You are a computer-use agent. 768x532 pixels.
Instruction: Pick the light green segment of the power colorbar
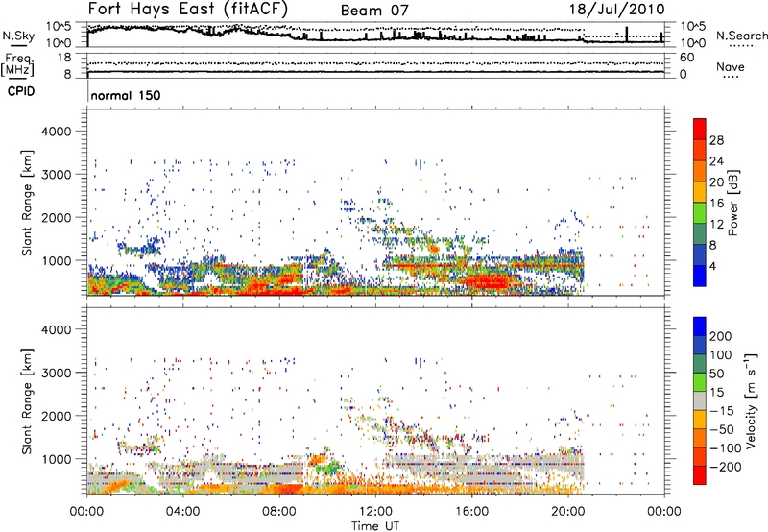pyautogui.click(x=700, y=213)
